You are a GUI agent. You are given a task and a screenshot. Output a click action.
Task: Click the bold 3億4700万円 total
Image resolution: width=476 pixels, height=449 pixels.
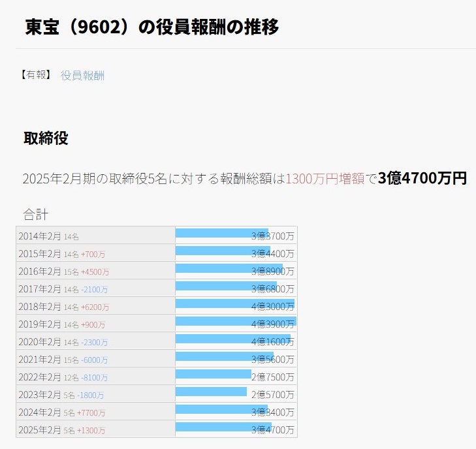pyautogui.click(x=422, y=178)
